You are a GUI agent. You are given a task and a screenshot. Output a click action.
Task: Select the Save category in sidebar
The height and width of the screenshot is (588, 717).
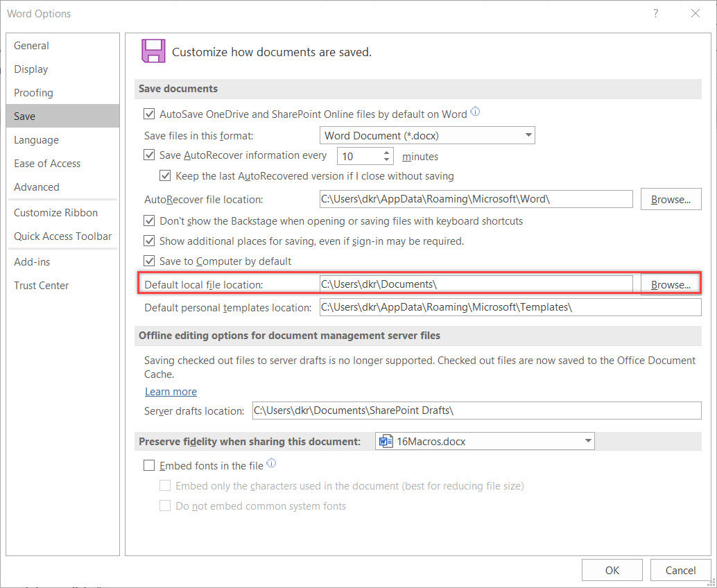[62, 116]
